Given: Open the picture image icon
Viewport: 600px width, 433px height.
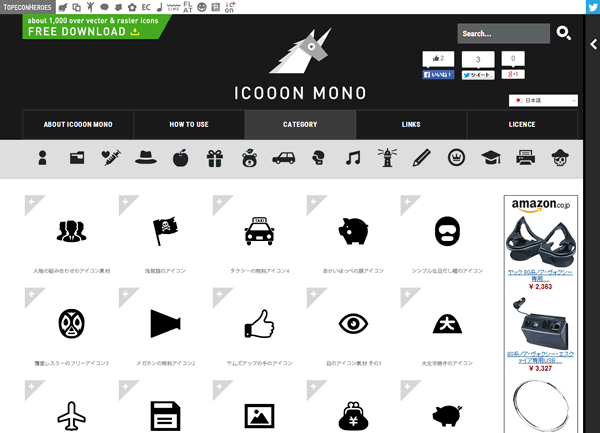Looking at the screenshot, I should pyautogui.click(x=259, y=416).
